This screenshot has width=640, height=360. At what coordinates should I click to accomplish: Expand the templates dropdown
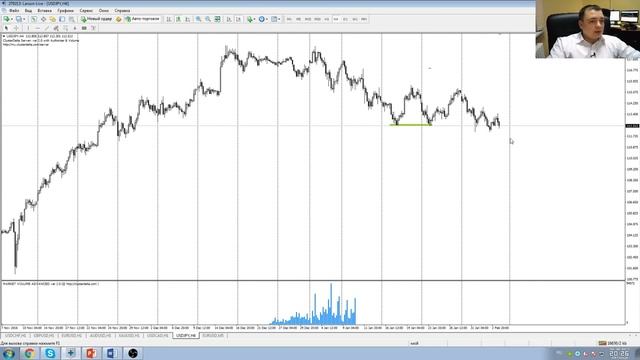click(279, 19)
